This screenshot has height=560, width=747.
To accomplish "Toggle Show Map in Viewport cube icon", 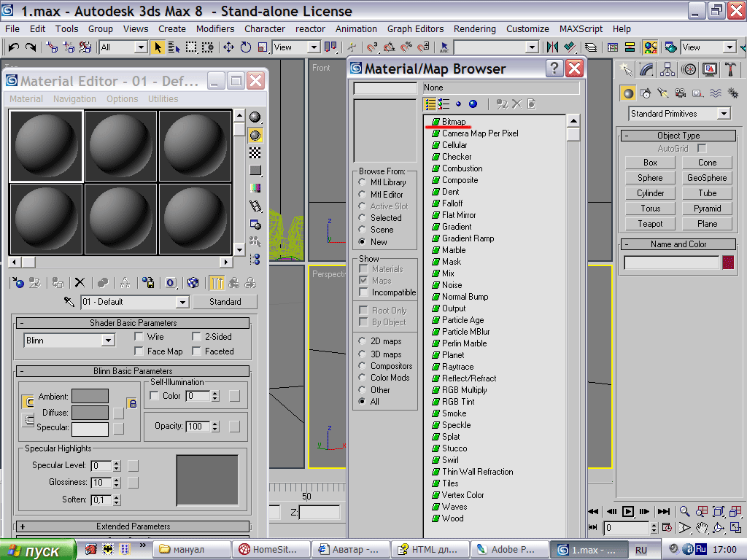I will [x=193, y=283].
